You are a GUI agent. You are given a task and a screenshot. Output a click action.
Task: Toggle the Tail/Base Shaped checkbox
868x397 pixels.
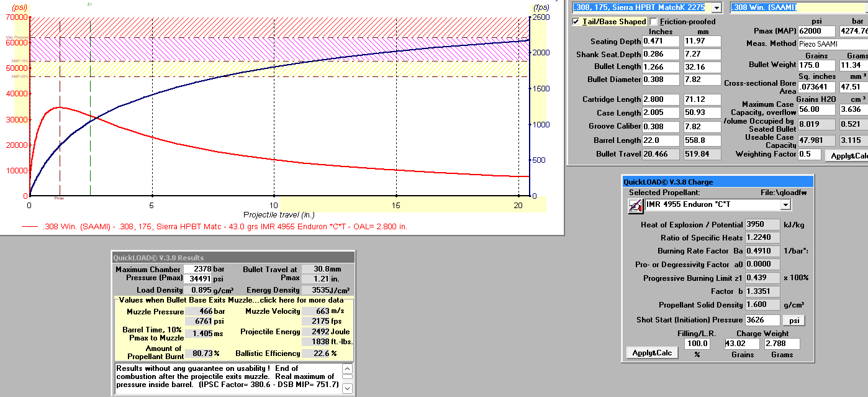pos(576,22)
